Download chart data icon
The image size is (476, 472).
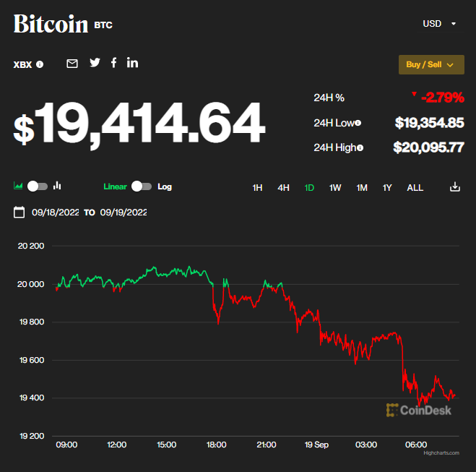[x=455, y=187]
